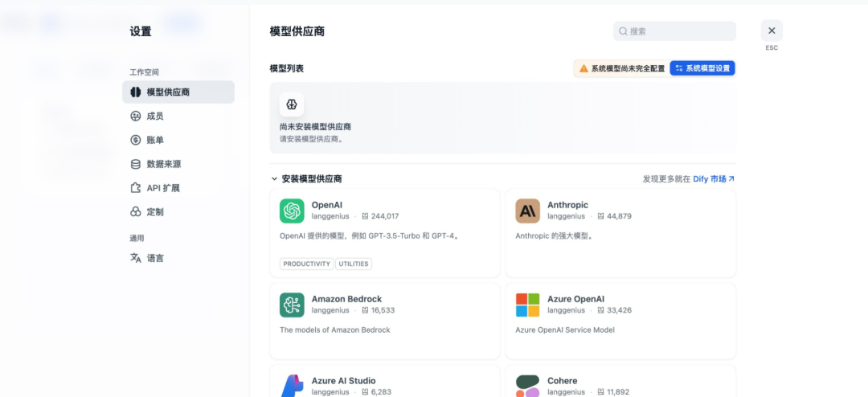The width and height of the screenshot is (868, 397).
Task: Click the OpenAI description about GPT-3.5-Turbo
Action: pyautogui.click(x=369, y=236)
